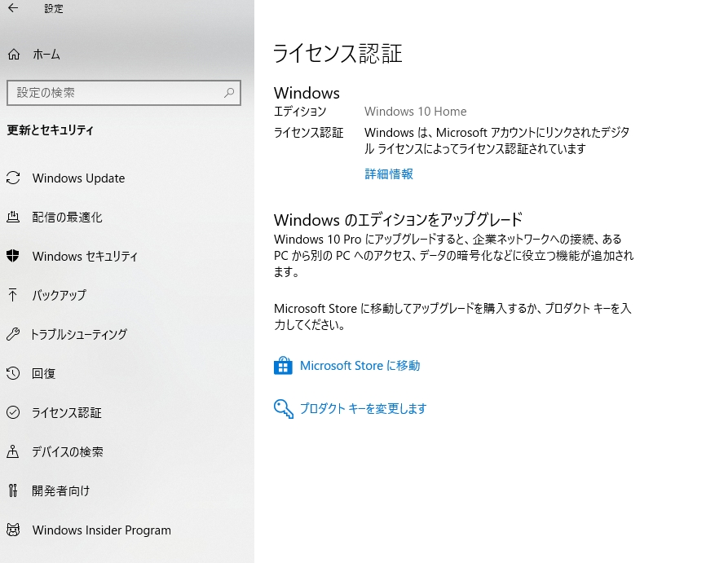Click the Windows Insider Program cat icon
Image resolution: width=728 pixels, height=563 pixels.
pyautogui.click(x=13, y=530)
